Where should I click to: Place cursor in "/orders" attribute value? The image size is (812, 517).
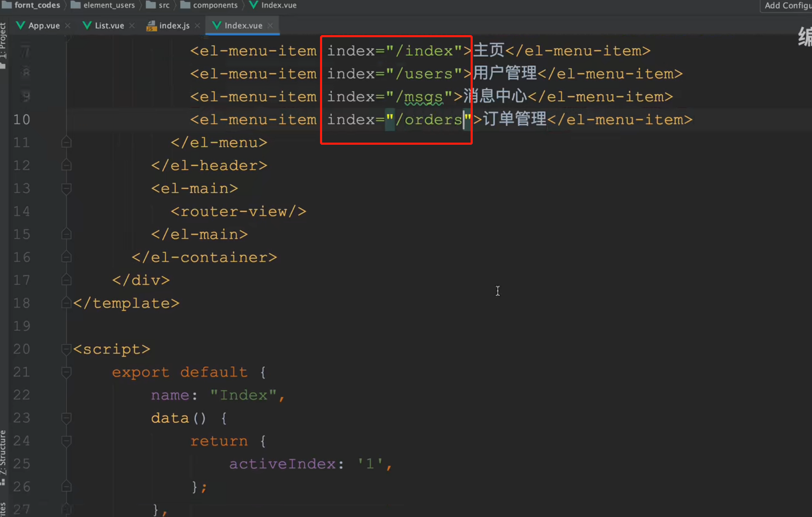(x=429, y=120)
